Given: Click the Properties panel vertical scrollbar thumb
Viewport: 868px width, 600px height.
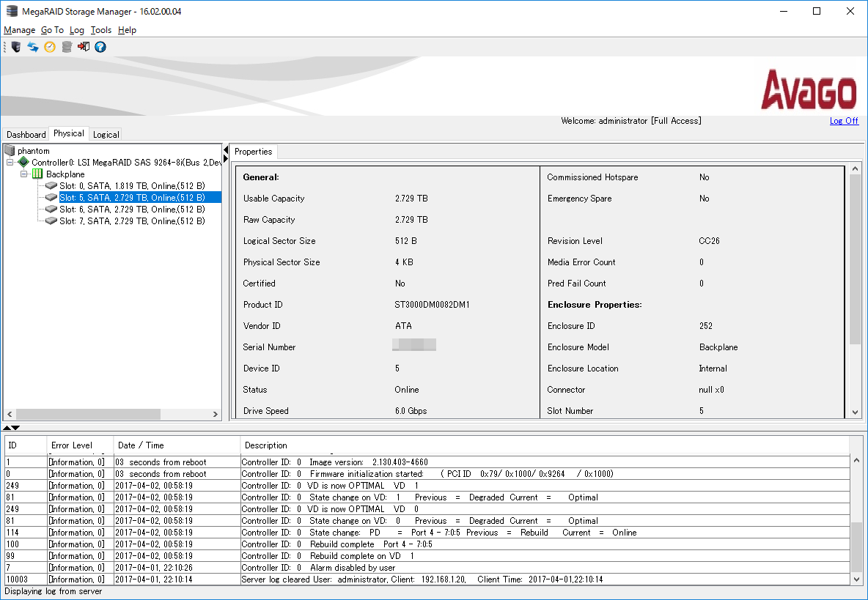Looking at the screenshot, I should pos(856,259).
